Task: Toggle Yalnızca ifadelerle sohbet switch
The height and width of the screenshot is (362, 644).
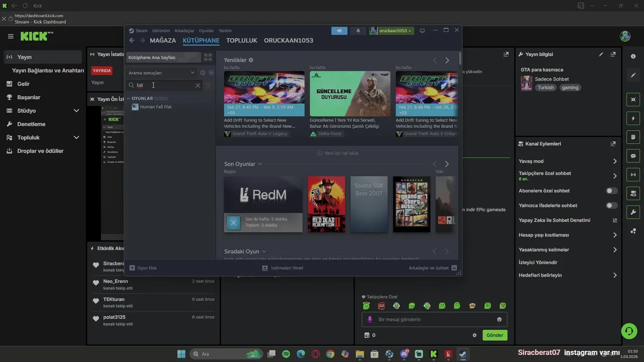Action: [x=611, y=206]
